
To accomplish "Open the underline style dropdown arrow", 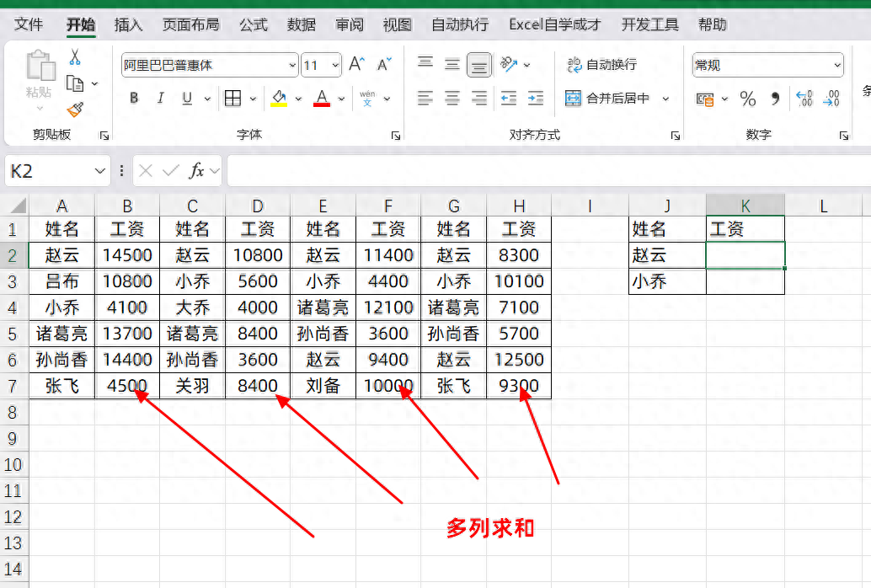I will (207, 99).
